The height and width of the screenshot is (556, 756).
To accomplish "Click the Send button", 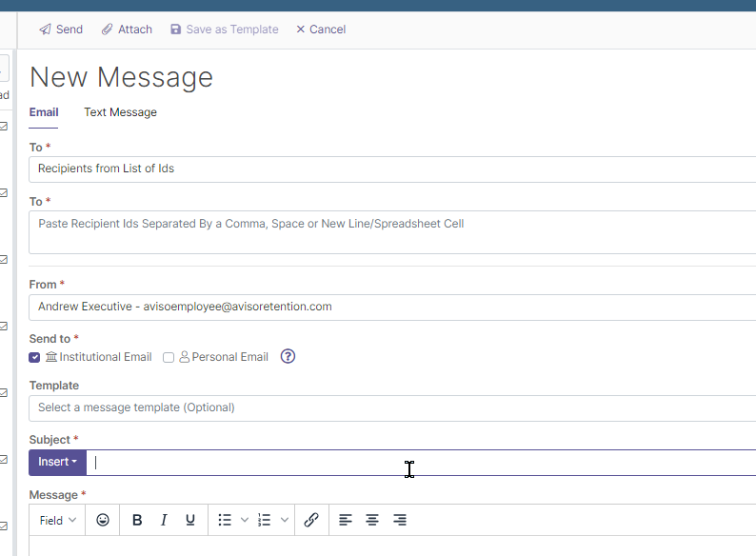I will (61, 30).
